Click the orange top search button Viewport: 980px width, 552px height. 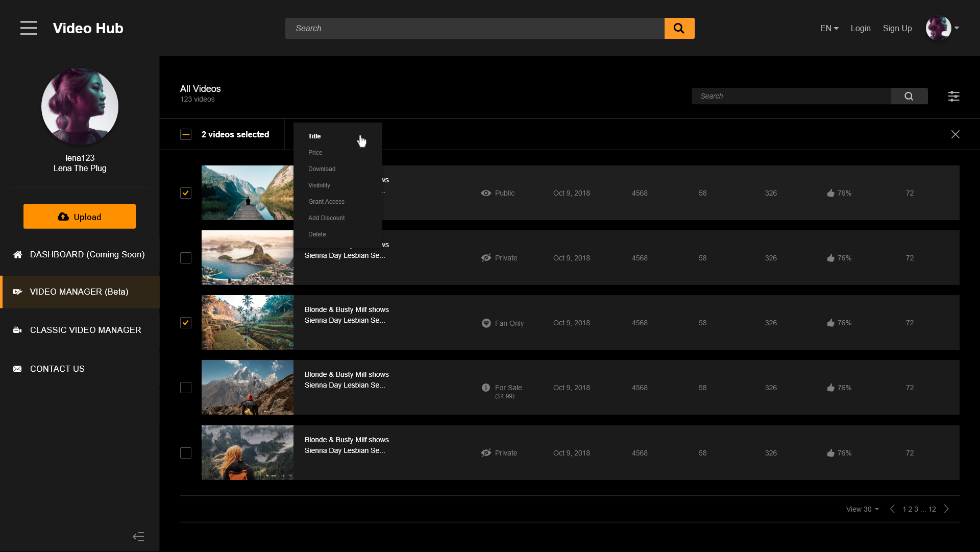click(x=679, y=28)
